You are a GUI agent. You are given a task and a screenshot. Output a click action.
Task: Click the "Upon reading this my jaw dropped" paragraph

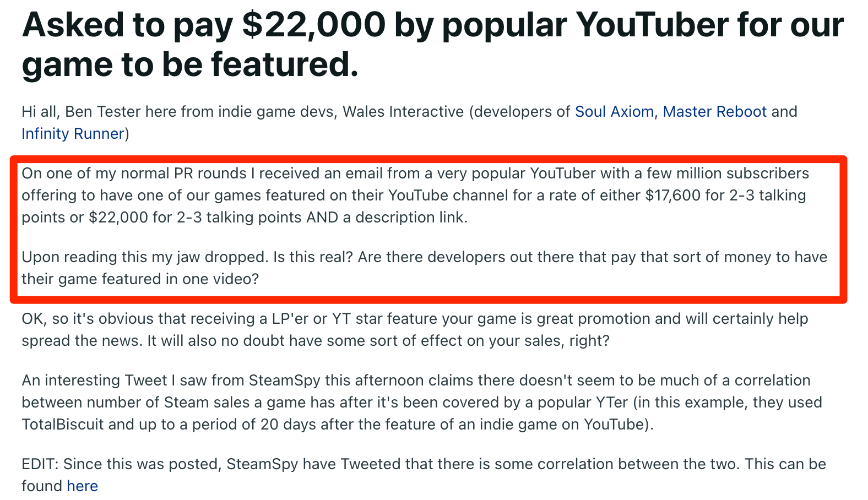tap(424, 268)
